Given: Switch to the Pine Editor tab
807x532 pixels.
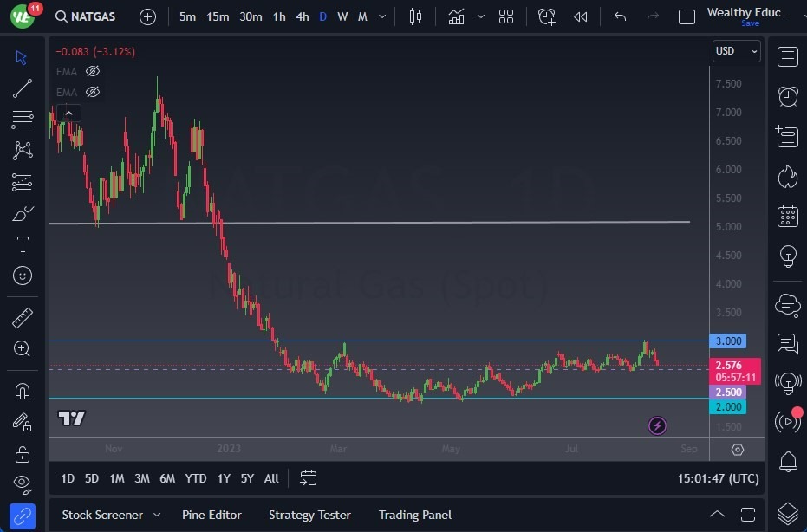Looking at the screenshot, I should pos(212,515).
